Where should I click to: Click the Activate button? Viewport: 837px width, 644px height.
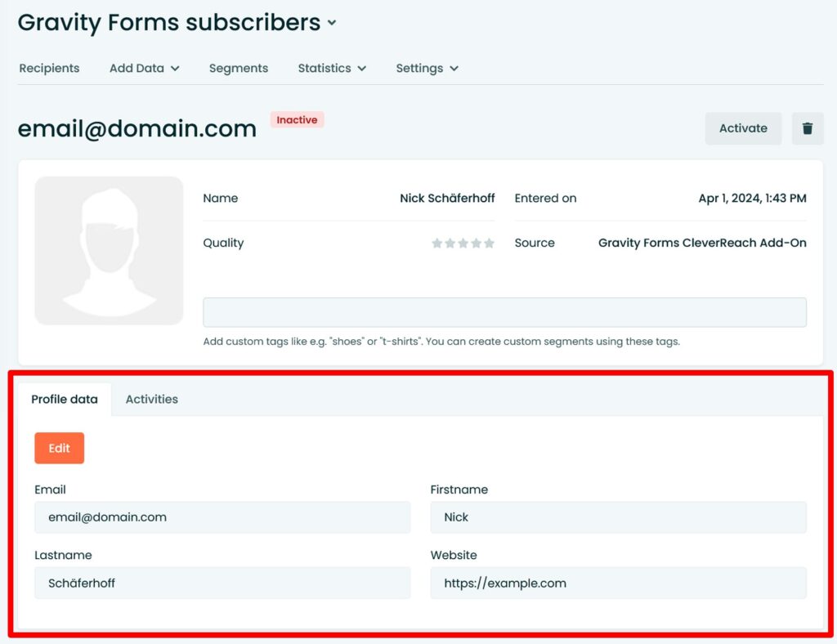[x=743, y=128]
